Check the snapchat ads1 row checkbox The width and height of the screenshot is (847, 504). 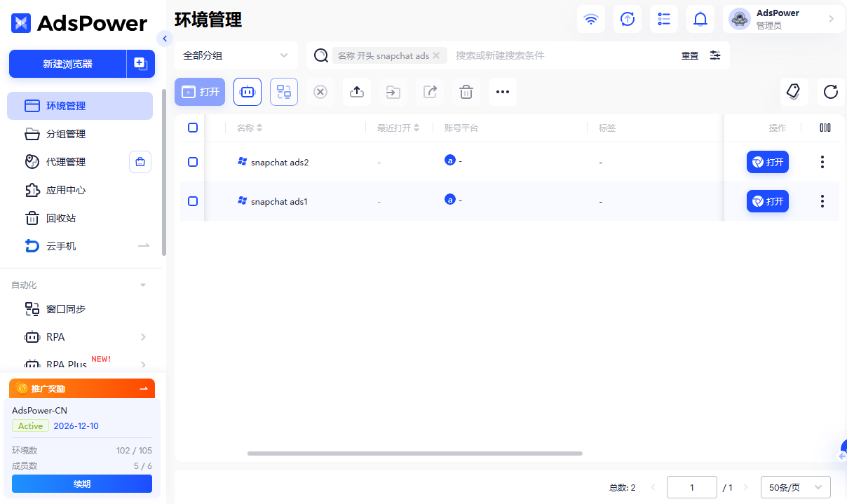tap(193, 201)
